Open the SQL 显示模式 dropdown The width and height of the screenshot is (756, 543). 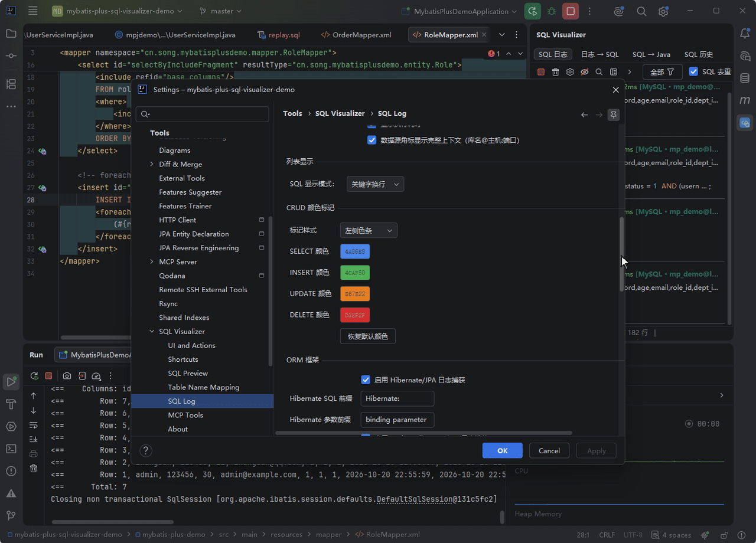click(x=375, y=184)
